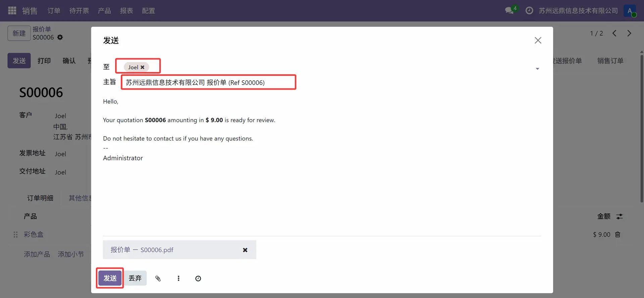The width and height of the screenshot is (644, 298).
Task: Click the 主旨 subject input field
Action: (x=208, y=83)
